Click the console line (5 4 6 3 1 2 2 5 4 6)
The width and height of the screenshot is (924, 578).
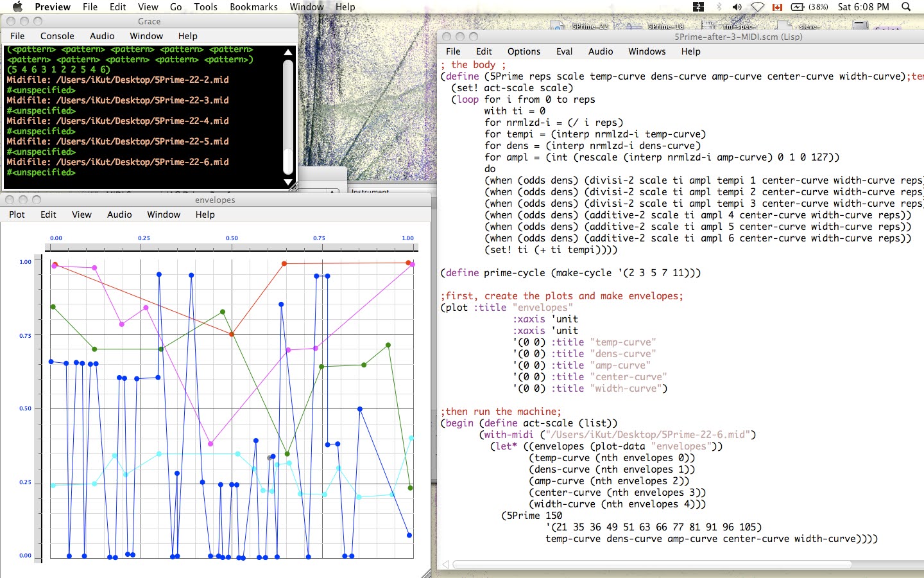[x=58, y=69]
